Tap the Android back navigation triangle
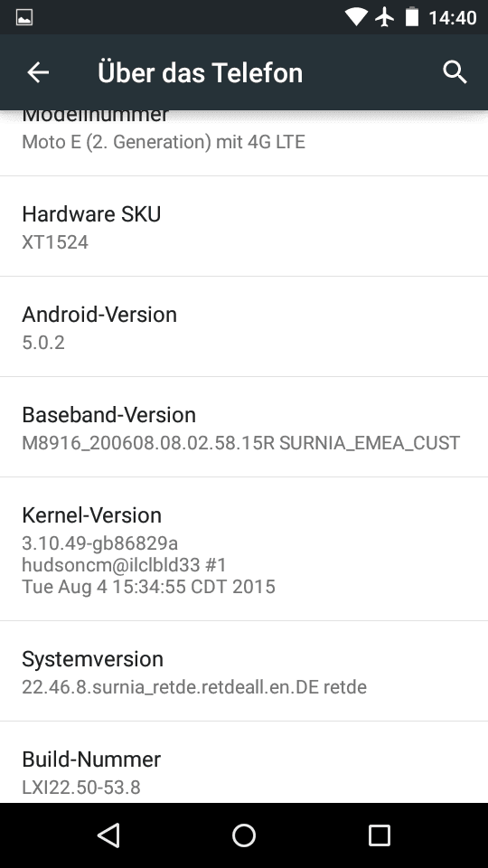The height and width of the screenshot is (868, 488). click(x=108, y=835)
